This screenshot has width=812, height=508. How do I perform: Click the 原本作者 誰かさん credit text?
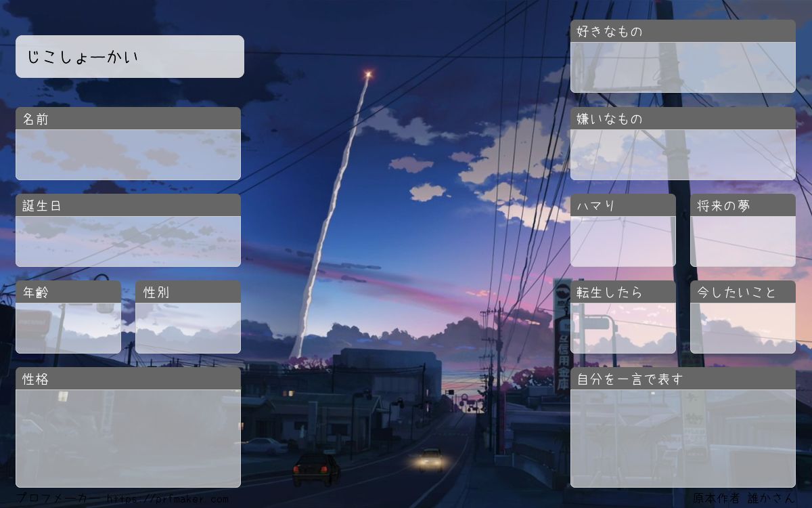pos(744,499)
